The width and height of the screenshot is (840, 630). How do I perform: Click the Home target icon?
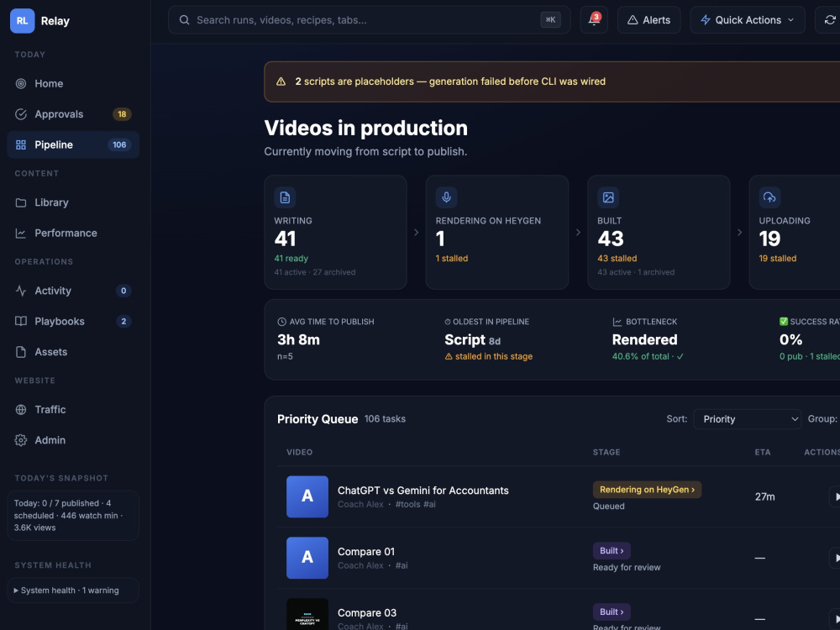click(21, 83)
